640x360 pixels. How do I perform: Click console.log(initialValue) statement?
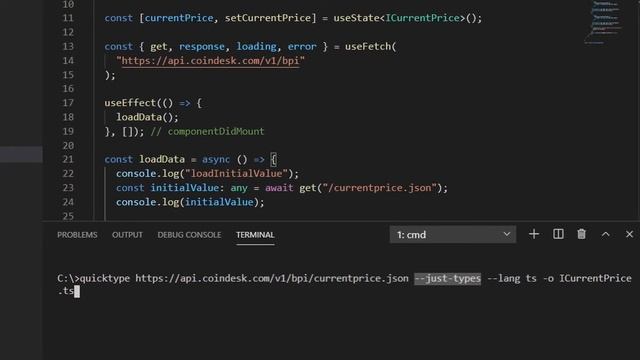point(190,202)
